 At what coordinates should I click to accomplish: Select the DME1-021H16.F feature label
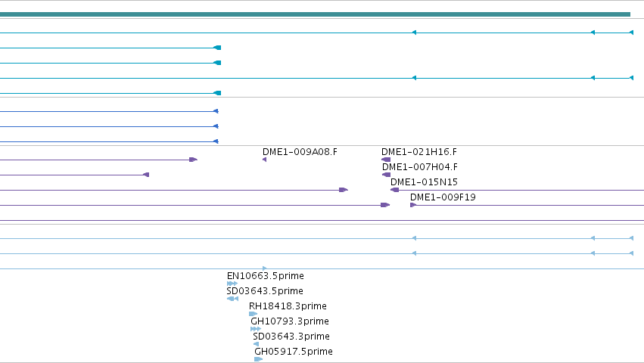[x=419, y=152]
